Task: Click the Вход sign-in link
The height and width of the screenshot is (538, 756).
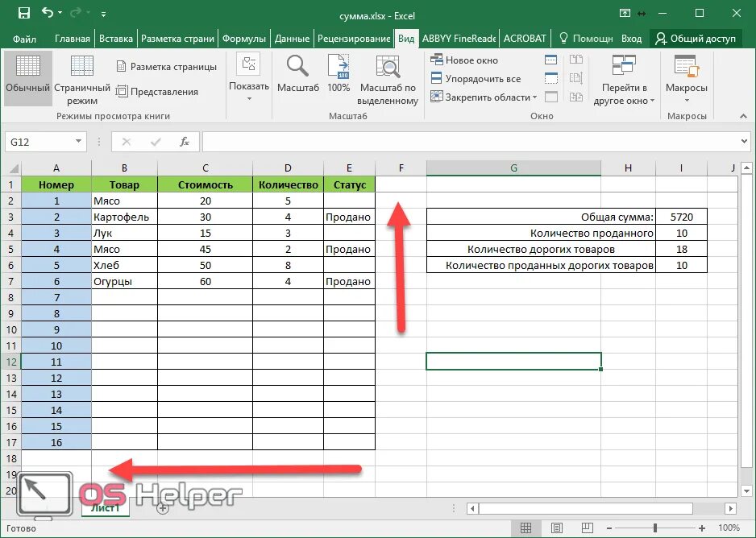Action: tap(631, 39)
